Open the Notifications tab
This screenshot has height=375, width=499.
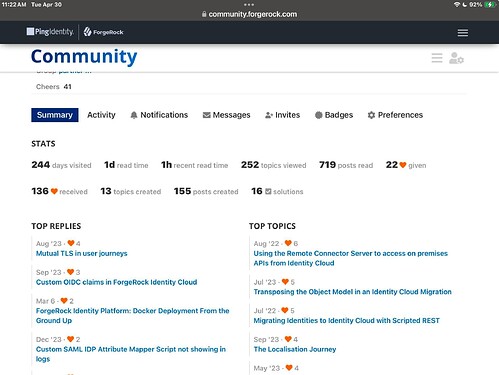point(159,115)
